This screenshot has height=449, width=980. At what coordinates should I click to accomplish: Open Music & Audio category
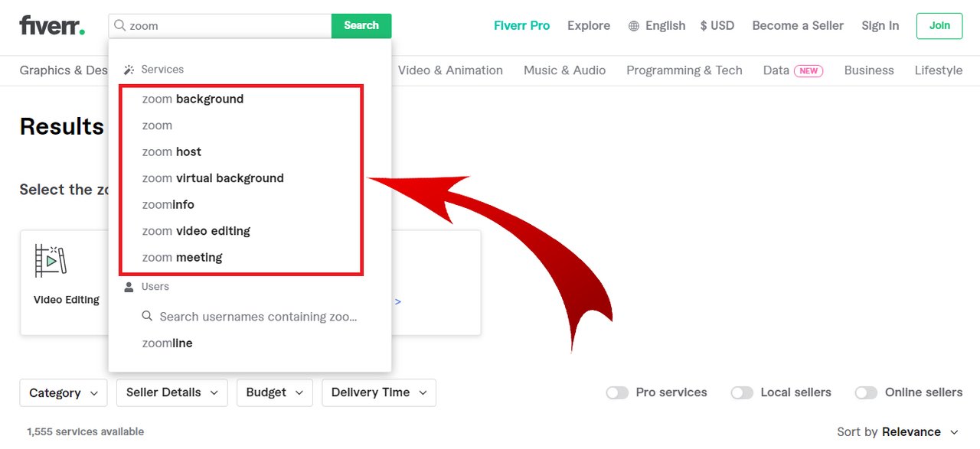coord(564,70)
